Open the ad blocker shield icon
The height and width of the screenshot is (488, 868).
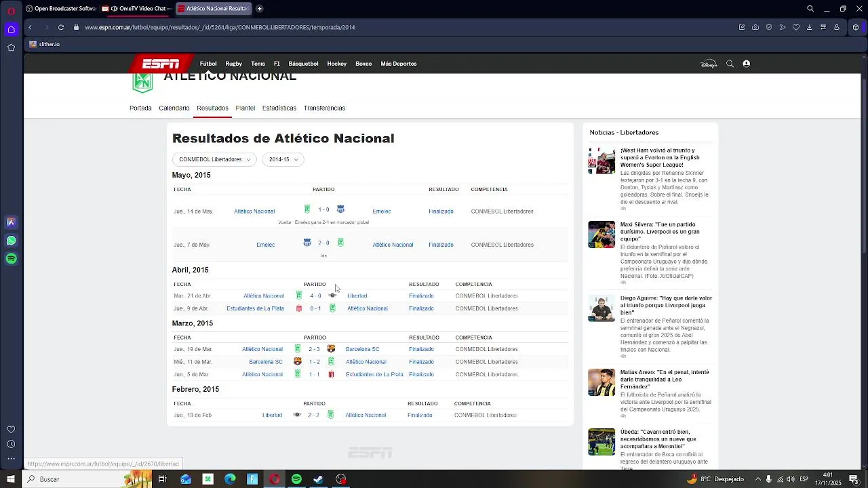(x=769, y=27)
